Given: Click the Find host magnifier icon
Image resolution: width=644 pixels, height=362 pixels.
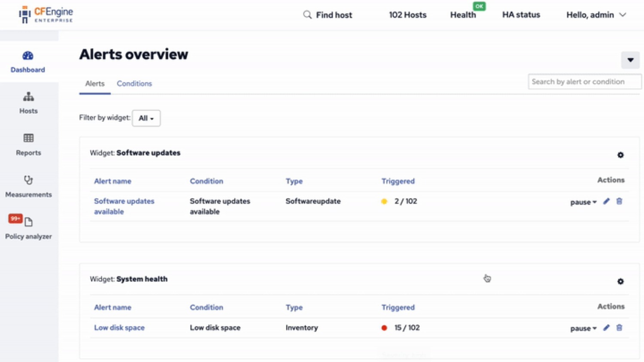Looking at the screenshot, I should point(307,15).
